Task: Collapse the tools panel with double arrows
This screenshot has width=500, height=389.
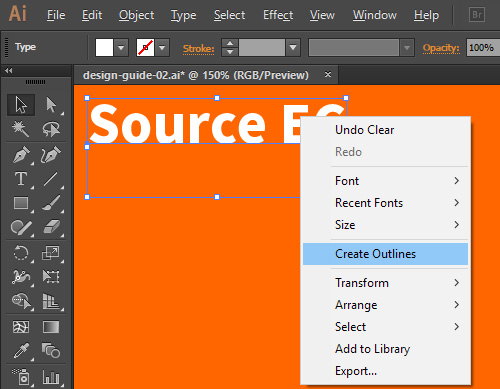Action: [x=9, y=71]
